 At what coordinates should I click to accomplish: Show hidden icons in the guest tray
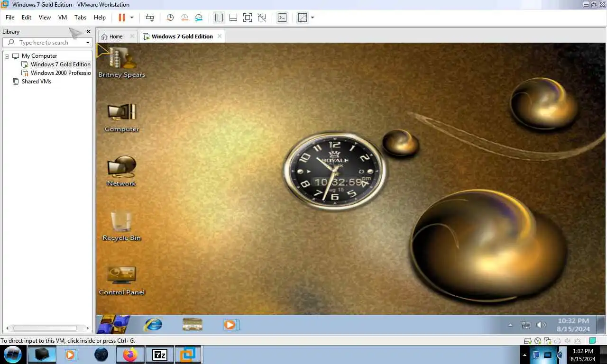(510, 325)
